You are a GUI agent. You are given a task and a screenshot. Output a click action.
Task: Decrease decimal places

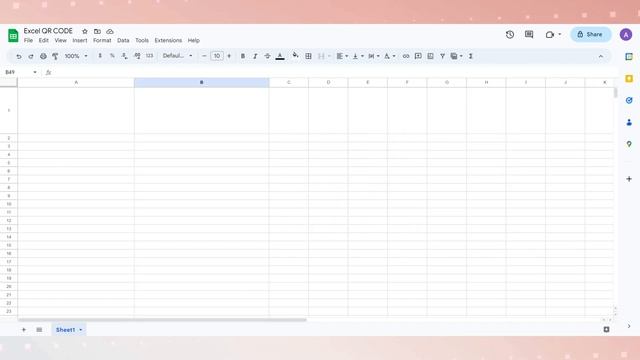pos(124,56)
